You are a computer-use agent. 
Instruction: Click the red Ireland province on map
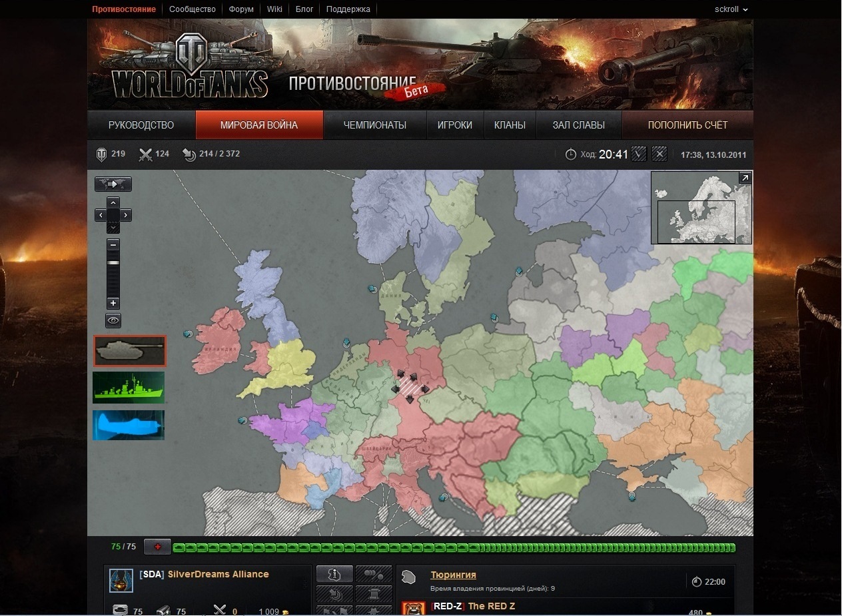click(220, 342)
